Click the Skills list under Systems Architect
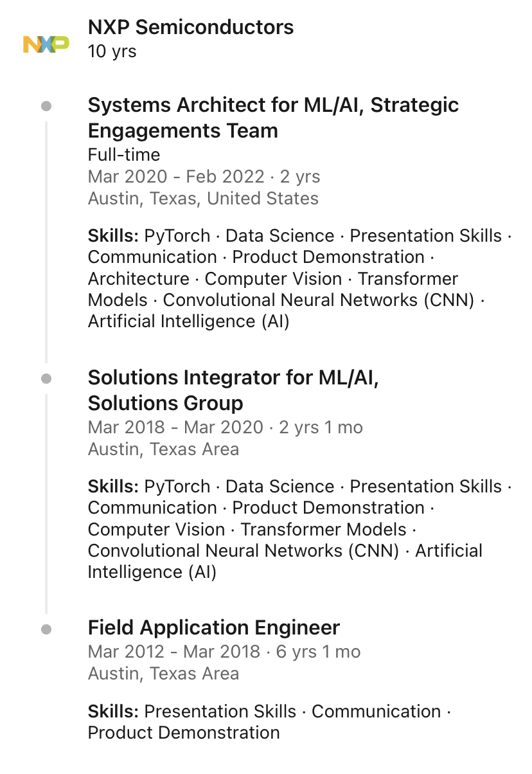 click(299, 278)
